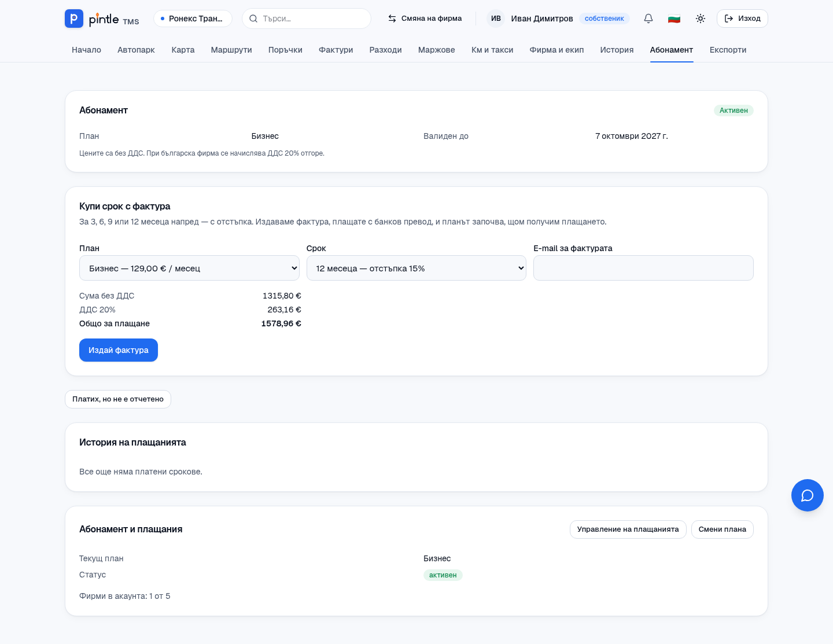Open the Фактури tab

(336, 50)
